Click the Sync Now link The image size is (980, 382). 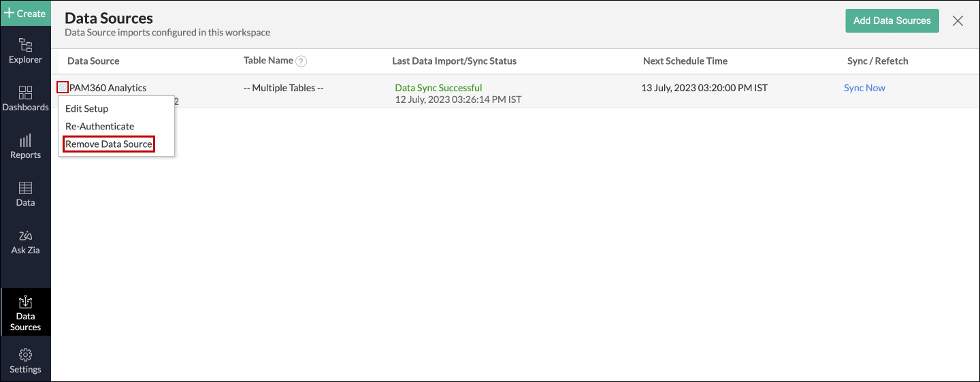point(864,88)
